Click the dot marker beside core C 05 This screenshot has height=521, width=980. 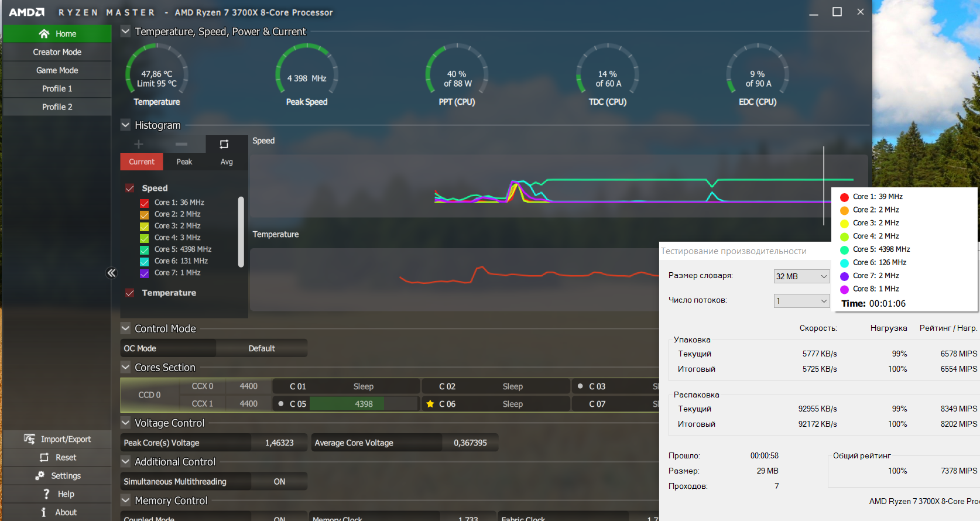(x=281, y=404)
